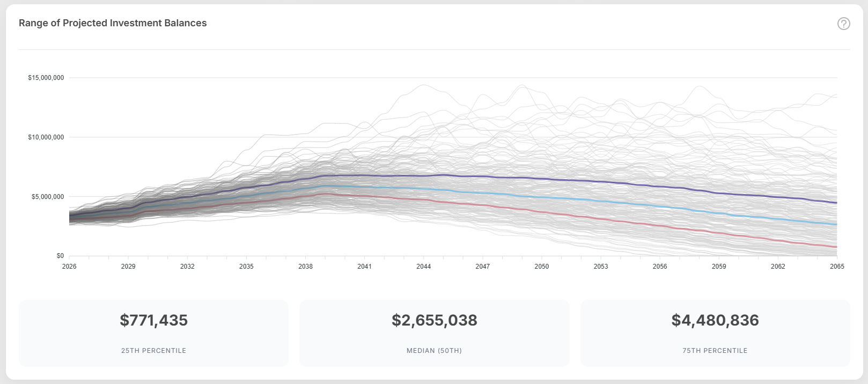The width and height of the screenshot is (868, 384).
Task: Click the $10,000,000 y-axis label
Action: 46,137
